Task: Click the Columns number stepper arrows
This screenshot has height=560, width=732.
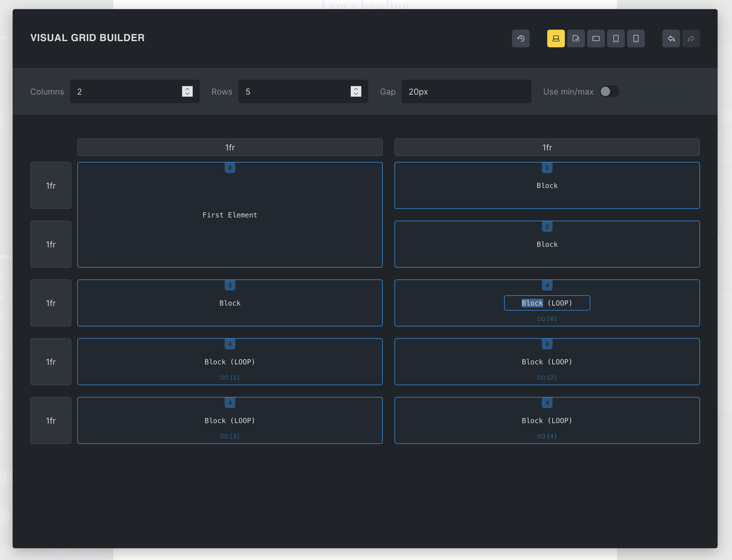Action: (187, 91)
